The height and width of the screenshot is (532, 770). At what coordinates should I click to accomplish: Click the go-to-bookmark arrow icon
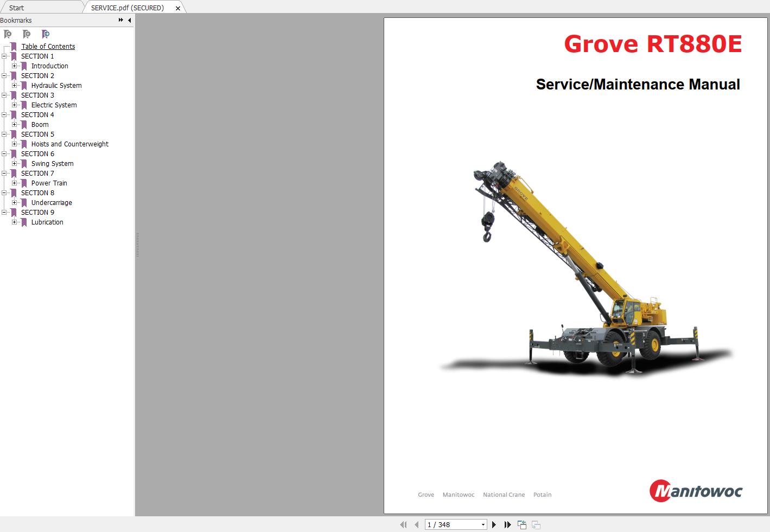tap(46, 34)
